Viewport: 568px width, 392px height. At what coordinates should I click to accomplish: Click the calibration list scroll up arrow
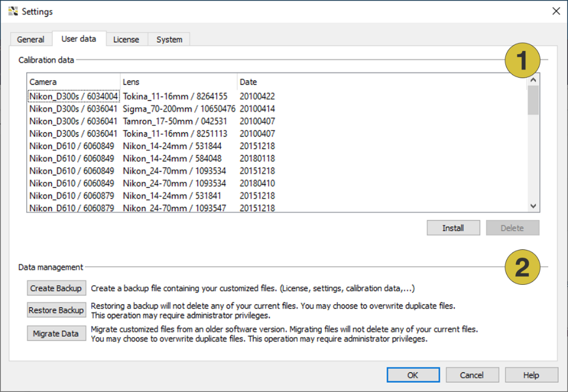coord(533,80)
